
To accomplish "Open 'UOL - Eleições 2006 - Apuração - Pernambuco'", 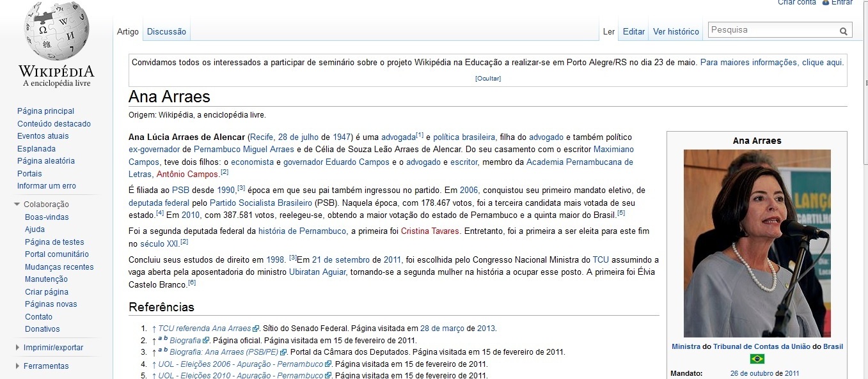I will pos(241,364).
